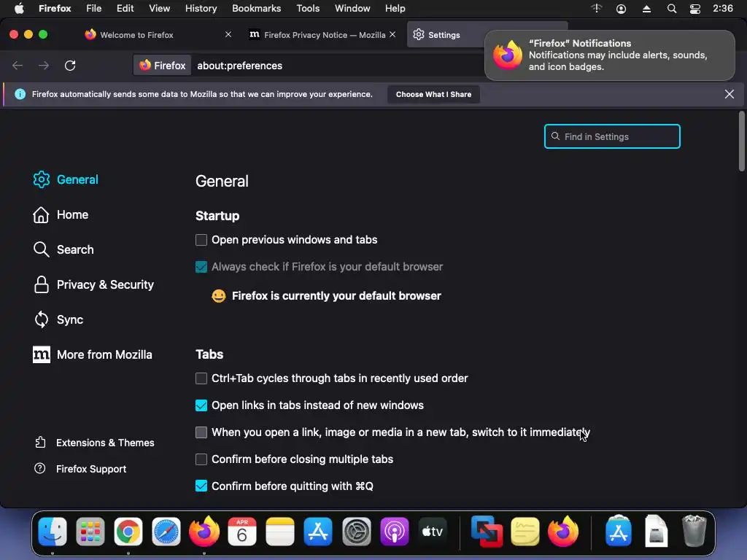The width and height of the screenshot is (747, 560).
Task: Enable switch to new tab immediately checkbox
Action: coord(201,432)
